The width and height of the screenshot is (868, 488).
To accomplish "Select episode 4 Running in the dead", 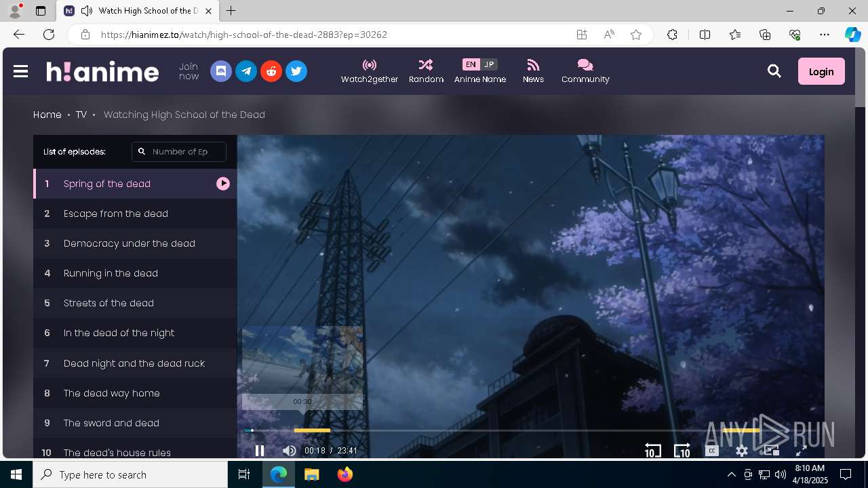I will [x=135, y=273].
